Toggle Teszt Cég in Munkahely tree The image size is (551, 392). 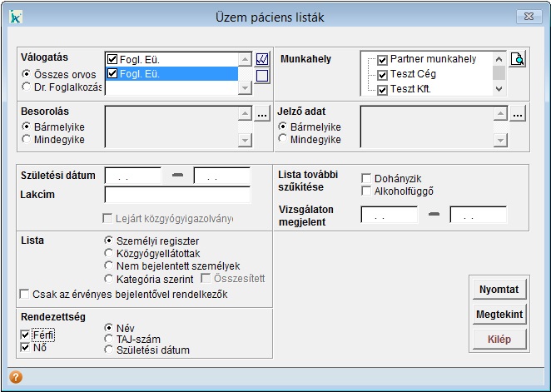pos(383,74)
